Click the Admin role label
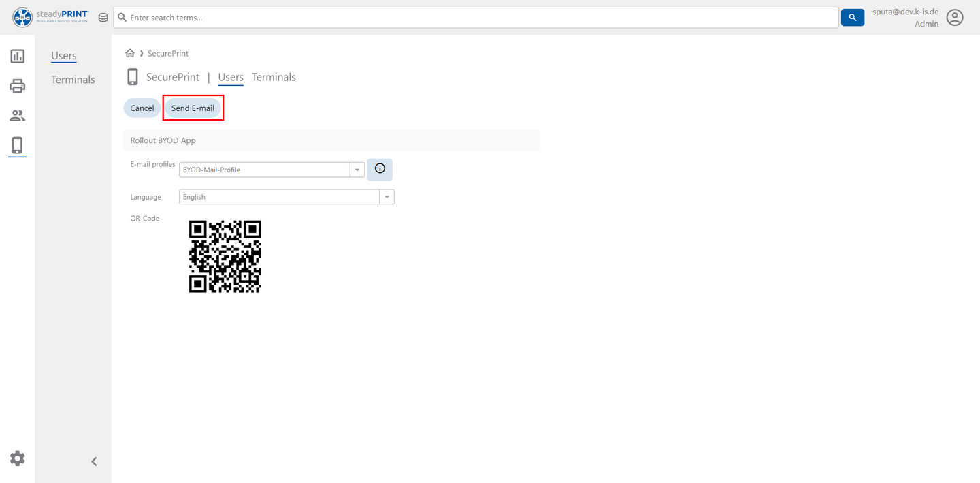The height and width of the screenshot is (483, 980). [926, 24]
